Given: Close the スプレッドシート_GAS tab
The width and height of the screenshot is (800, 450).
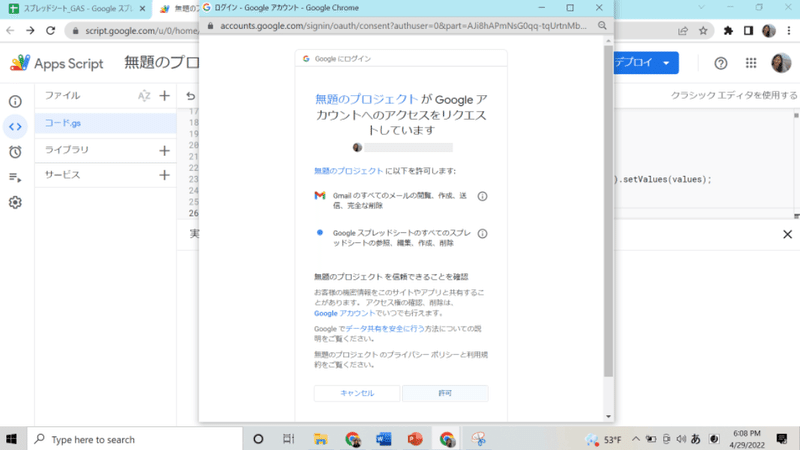Looking at the screenshot, I should (x=142, y=9).
